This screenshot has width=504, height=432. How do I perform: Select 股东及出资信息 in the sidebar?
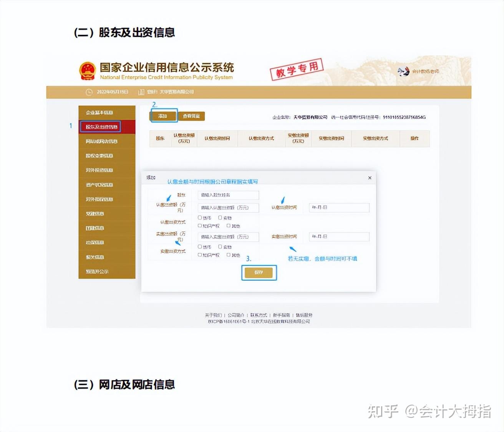click(x=107, y=127)
